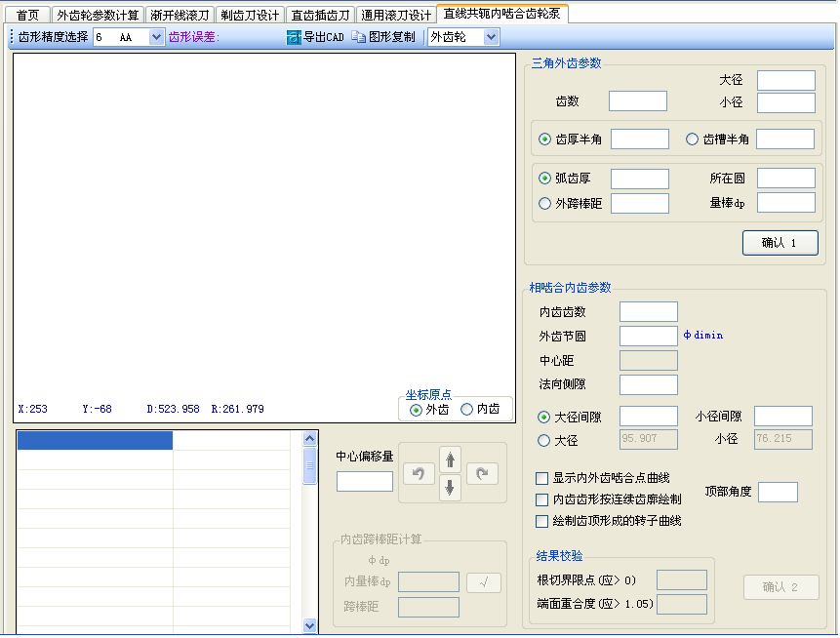Open the 直齿插齿刀 tab
Viewport: 840px width, 638px height.
320,16
